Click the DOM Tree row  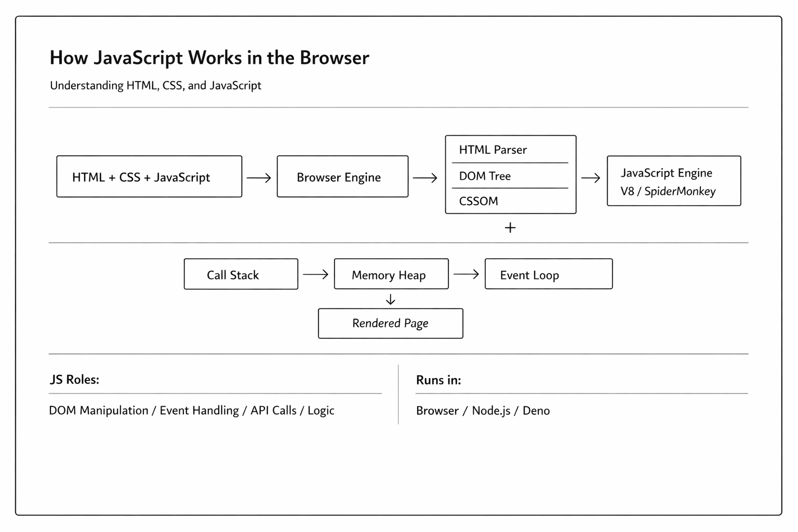[x=510, y=176]
